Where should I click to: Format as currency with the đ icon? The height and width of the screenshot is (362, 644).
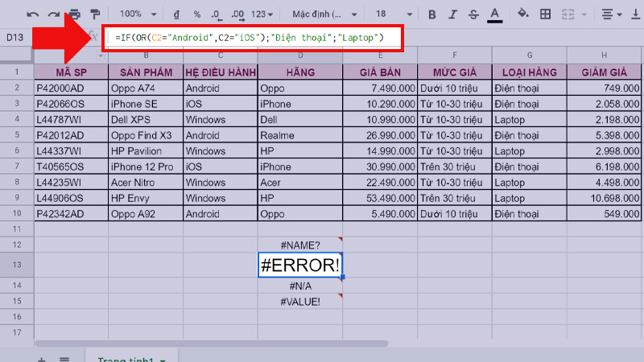point(176,14)
